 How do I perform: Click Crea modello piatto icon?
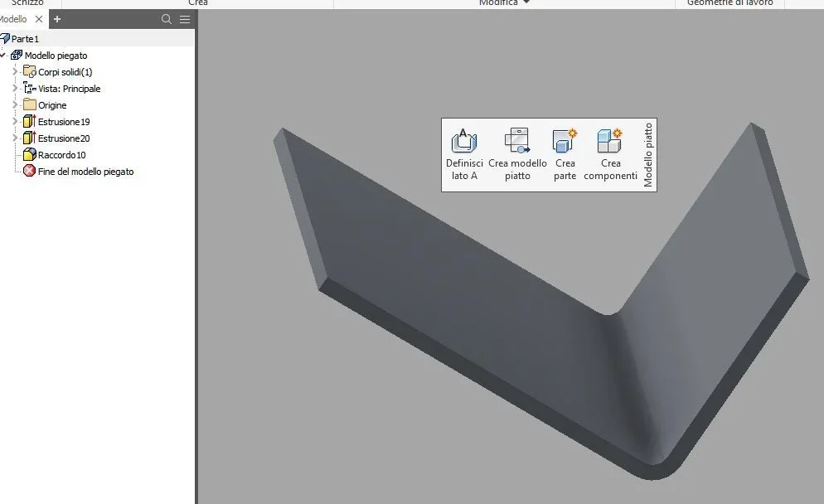[517, 140]
